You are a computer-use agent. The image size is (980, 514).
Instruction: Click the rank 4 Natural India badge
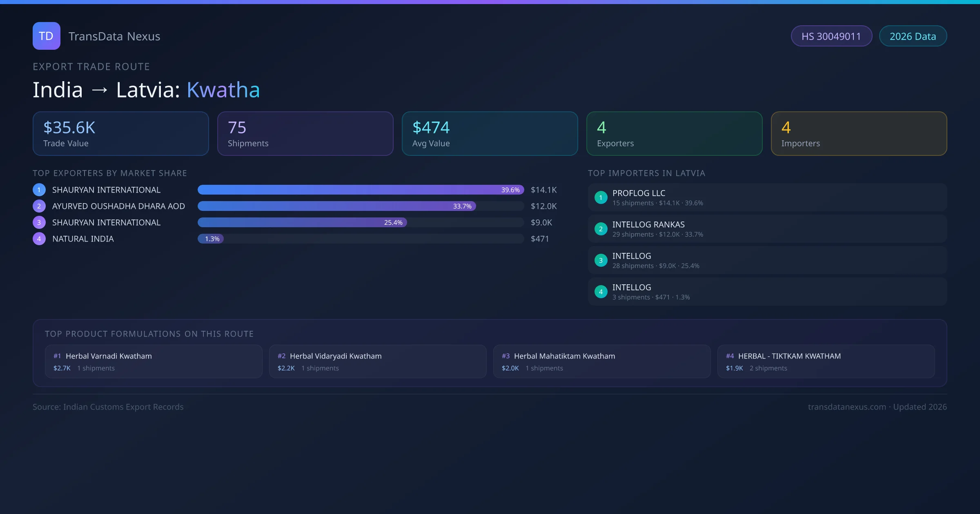39,239
